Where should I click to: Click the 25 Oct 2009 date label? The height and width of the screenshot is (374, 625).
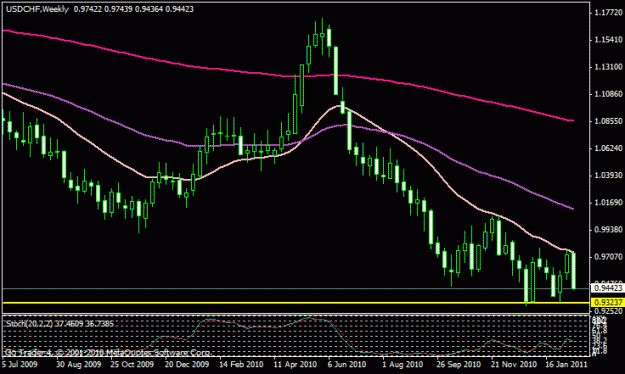[132, 364]
